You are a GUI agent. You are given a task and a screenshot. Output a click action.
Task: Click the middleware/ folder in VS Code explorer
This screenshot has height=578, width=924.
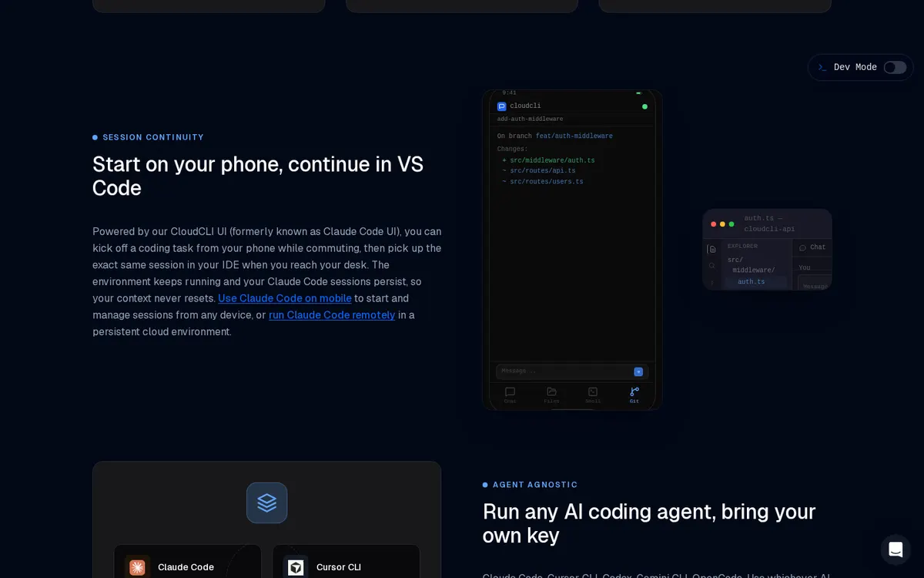click(x=754, y=271)
